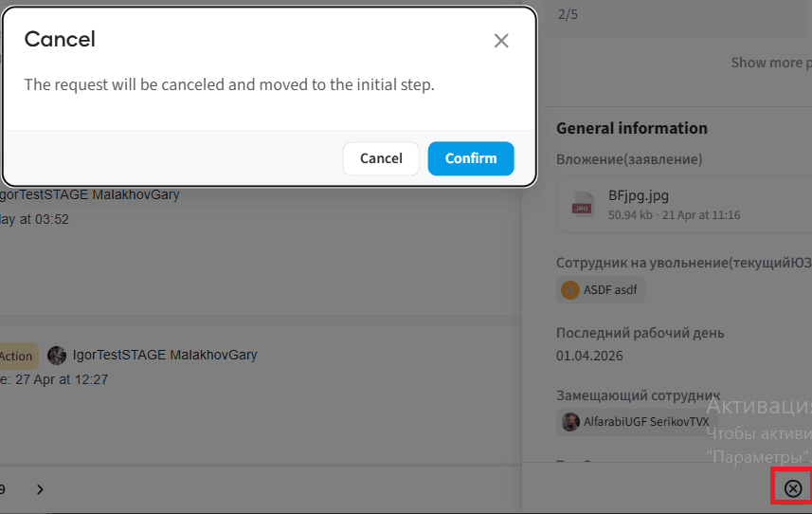The image size is (812, 514).
Task: Click the 2/5 progress indicator
Action: point(568,14)
